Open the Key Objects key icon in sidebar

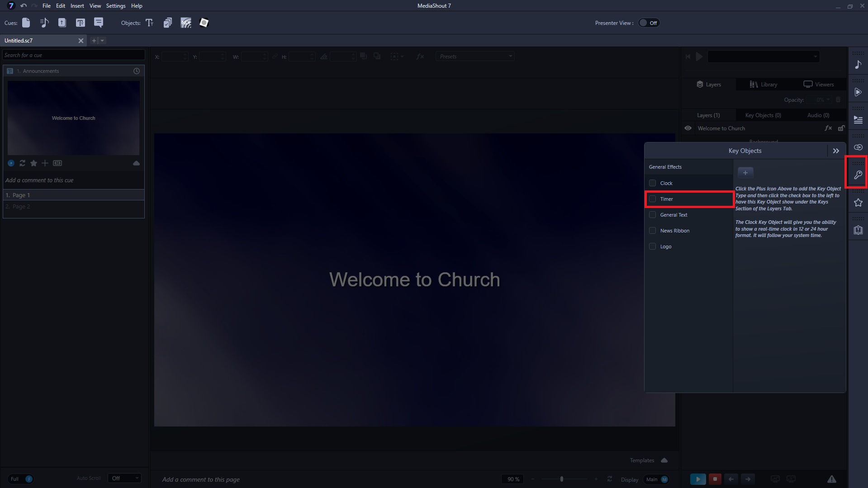coord(858,175)
